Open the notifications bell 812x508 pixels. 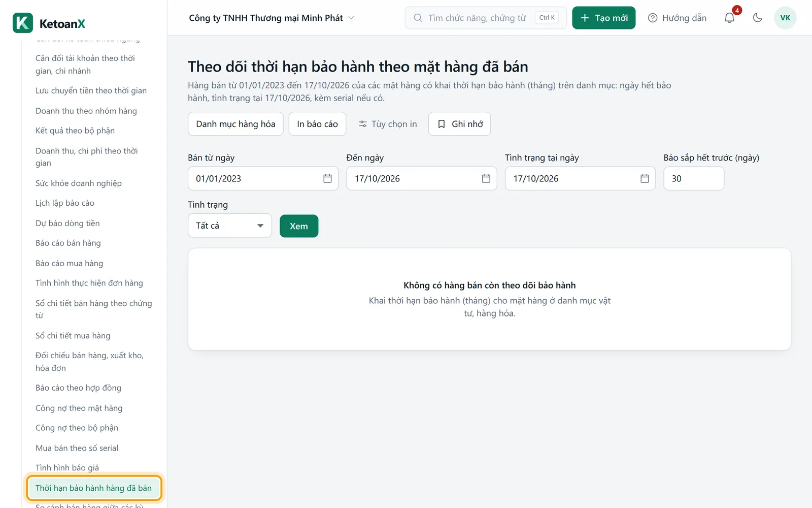pyautogui.click(x=729, y=18)
